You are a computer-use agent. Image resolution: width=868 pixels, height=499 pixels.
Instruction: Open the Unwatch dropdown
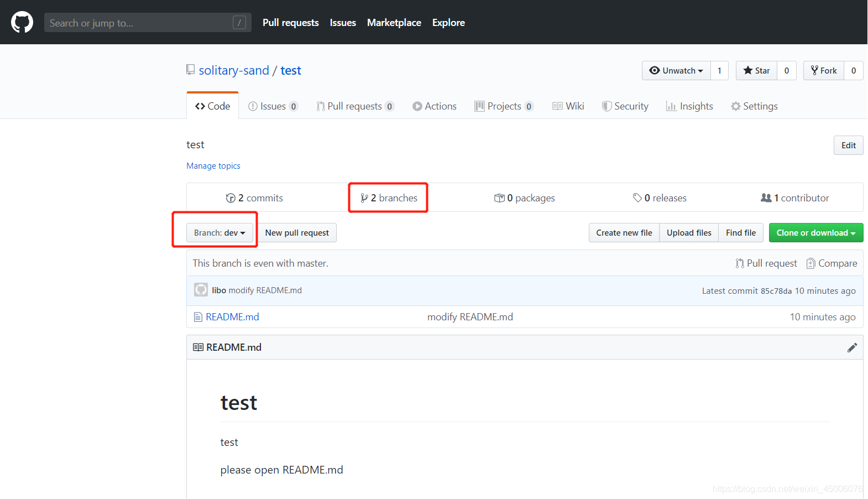click(x=676, y=70)
